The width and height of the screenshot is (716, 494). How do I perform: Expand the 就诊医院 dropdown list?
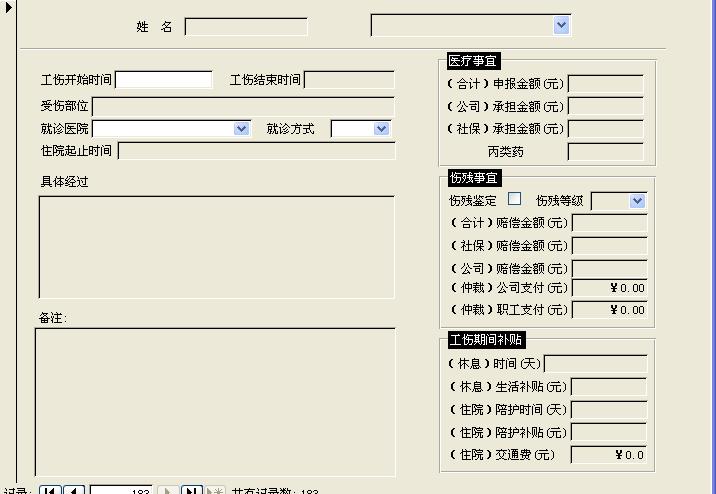click(241, 129)
